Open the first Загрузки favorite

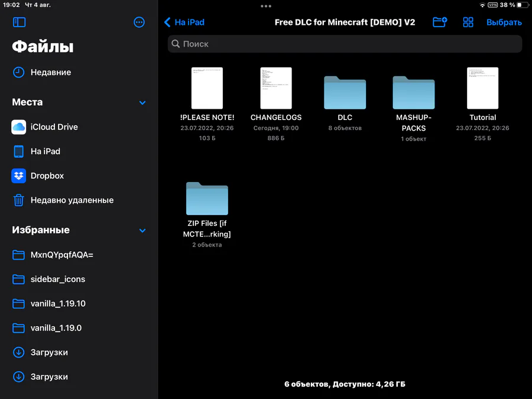[x=79, y=352]
